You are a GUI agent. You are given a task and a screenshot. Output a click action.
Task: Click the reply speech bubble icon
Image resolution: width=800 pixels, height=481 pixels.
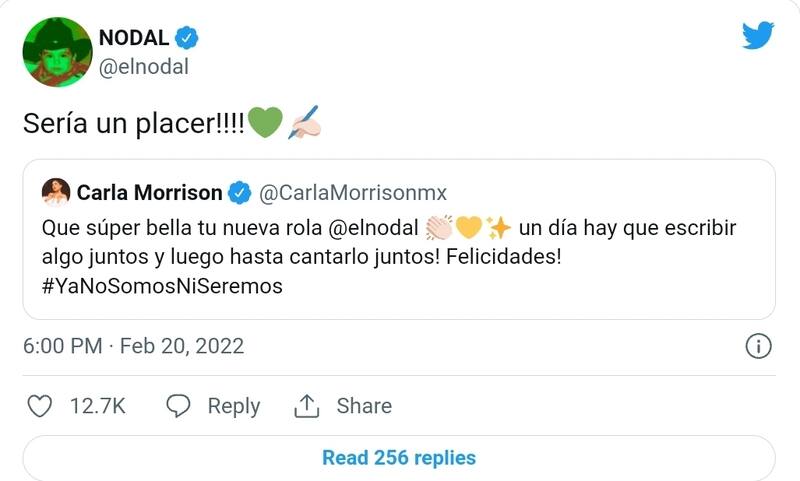coord(178,406)
